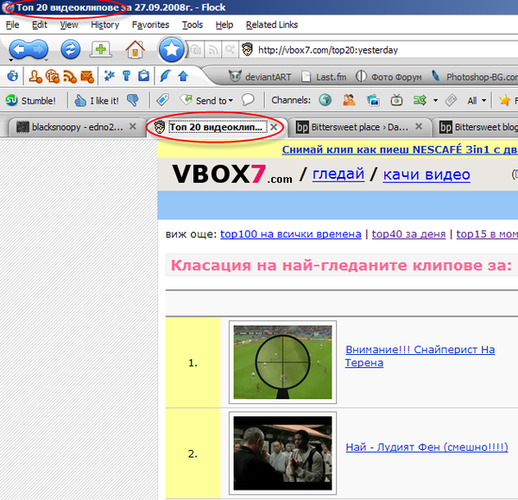Close the Топ 20 видеоклип tab

pyautogui.click(x=274, y=127)
